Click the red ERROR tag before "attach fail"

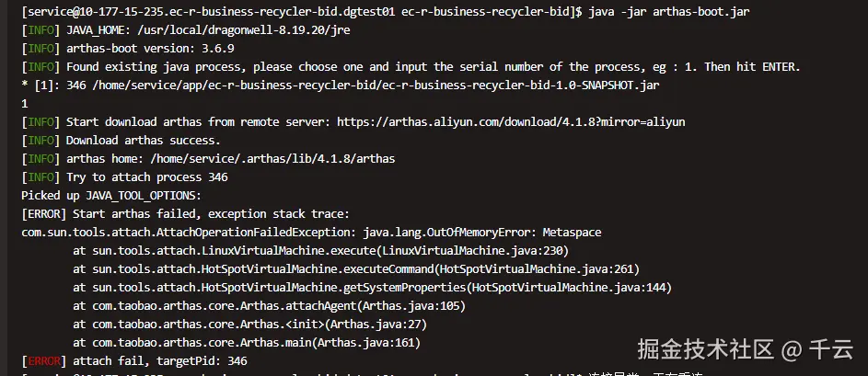(x=44, y=361)
